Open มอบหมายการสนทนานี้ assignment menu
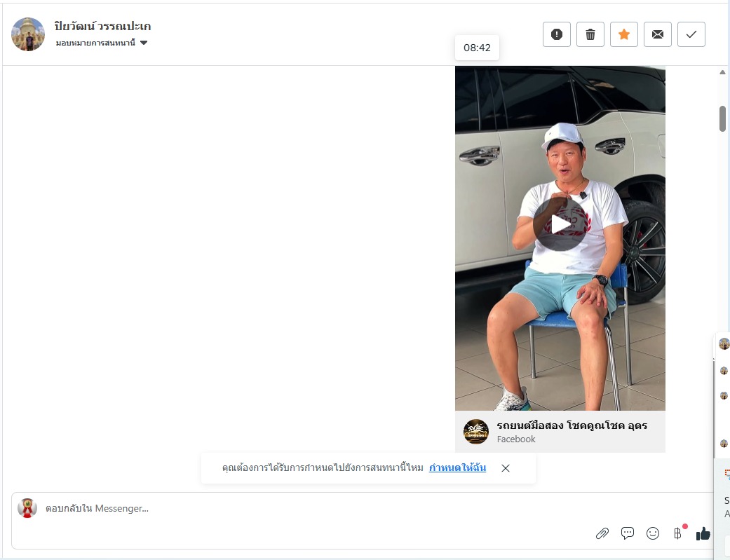This screenshot has height=560, width=730. click(x=95, y=43)
